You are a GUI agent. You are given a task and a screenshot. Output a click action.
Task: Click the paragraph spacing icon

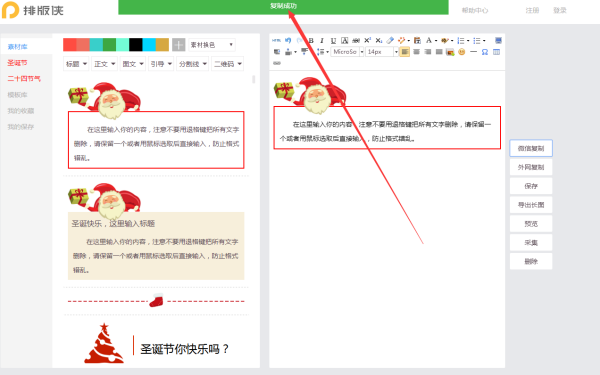(x=288, y=52)
